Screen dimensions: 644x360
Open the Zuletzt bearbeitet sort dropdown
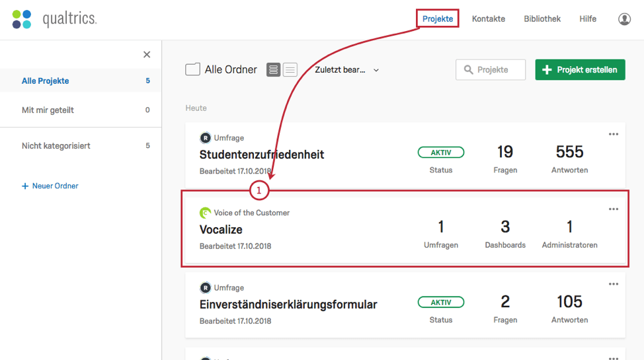click(x=346, y=70)
